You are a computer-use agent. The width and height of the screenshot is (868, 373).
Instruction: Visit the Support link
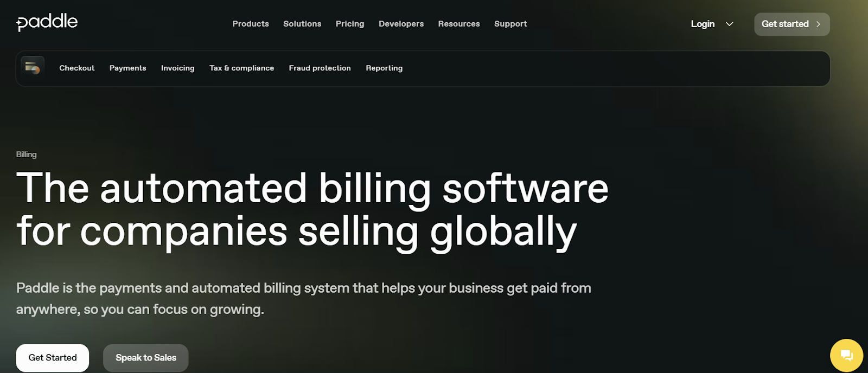[510, 24]
